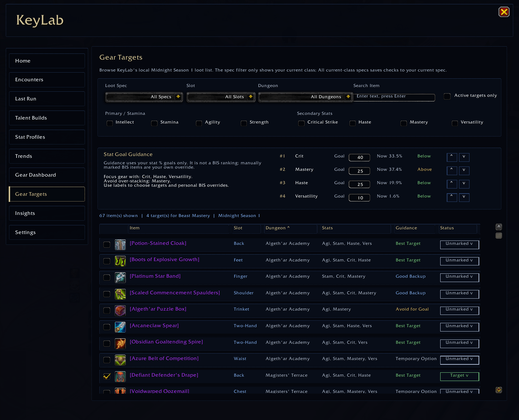Lower Haste priority with down arrow

(x=464, y=184)
